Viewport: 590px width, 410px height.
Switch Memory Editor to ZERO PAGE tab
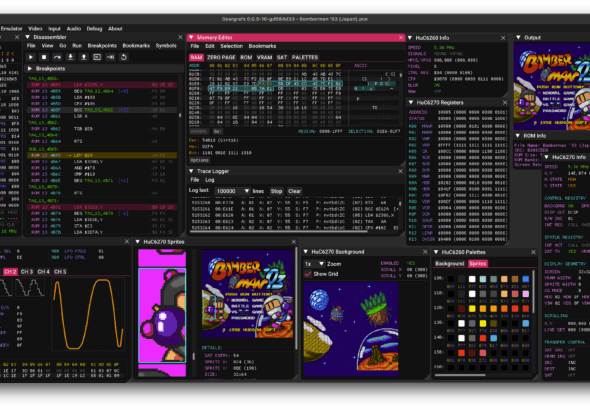point(221,57)
